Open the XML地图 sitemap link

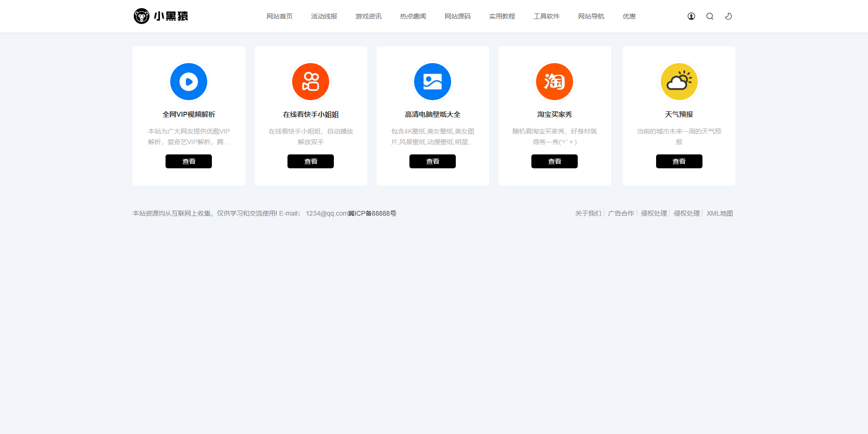(720, 213)
